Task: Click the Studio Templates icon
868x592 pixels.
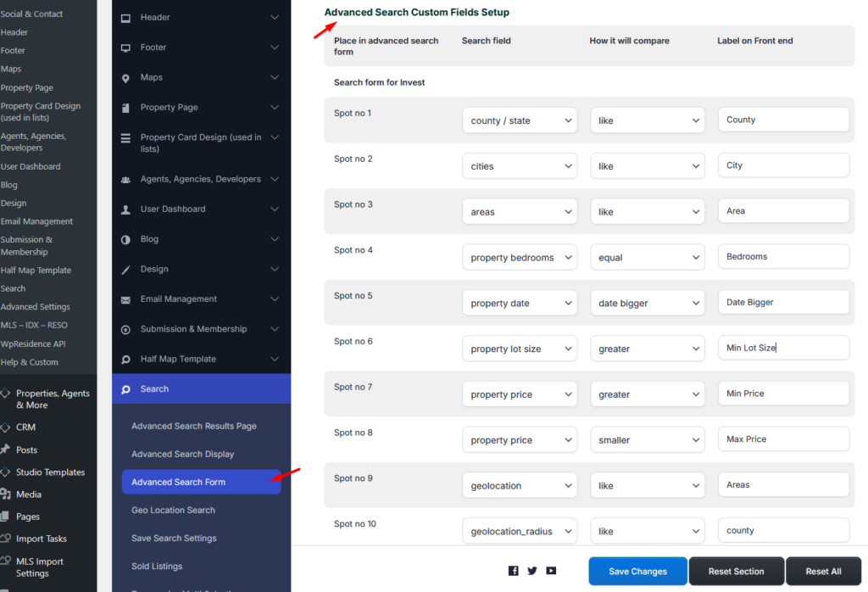Action: click(x=5, y=472)
